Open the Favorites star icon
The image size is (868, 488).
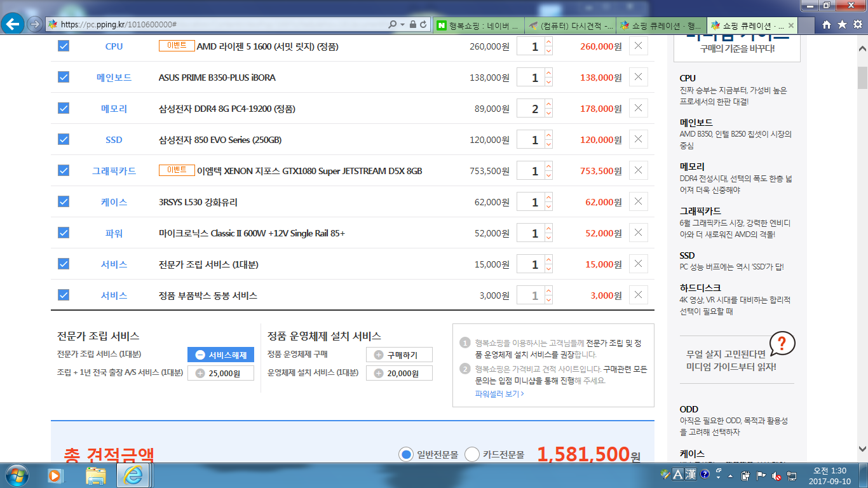(x=841, y=25)
